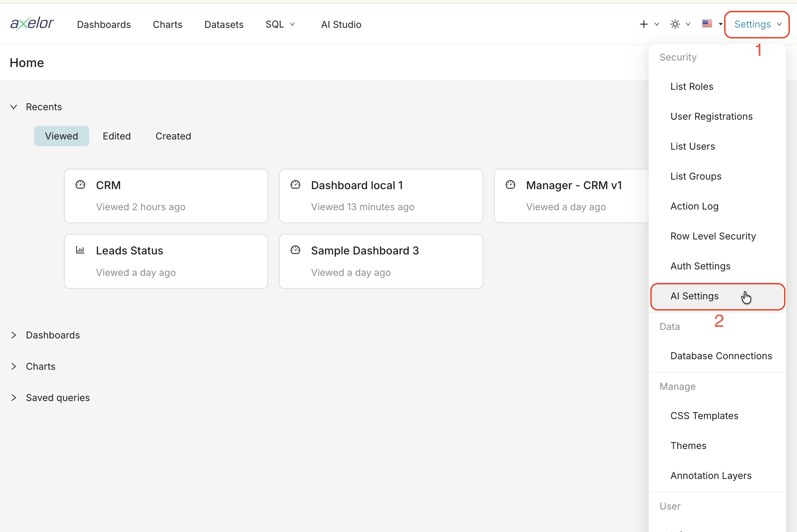Click the Home page title
The height and width of the screenshot is (532, 797).
(x=27, y=63)
